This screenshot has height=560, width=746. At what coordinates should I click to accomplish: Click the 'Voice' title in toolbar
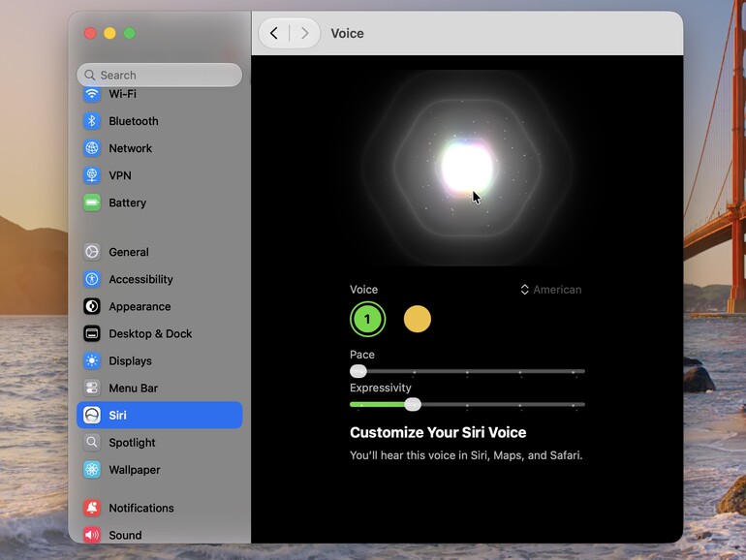click(347, 33)
